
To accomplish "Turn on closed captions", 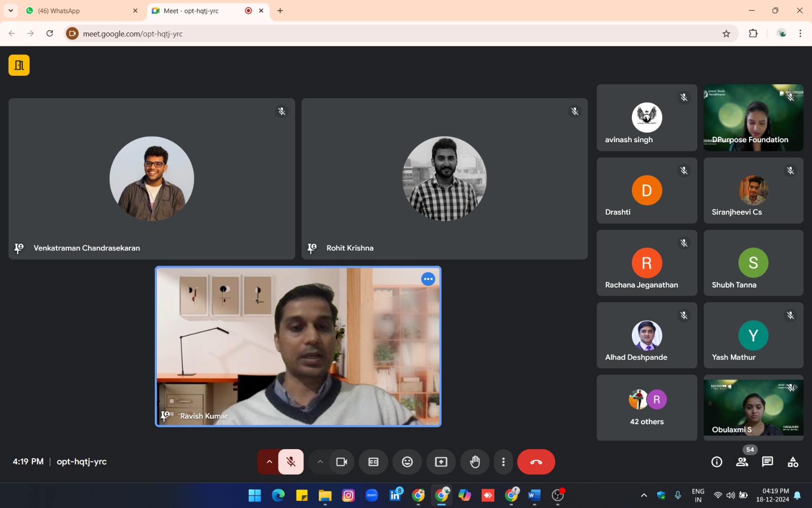I will [373, 462].
